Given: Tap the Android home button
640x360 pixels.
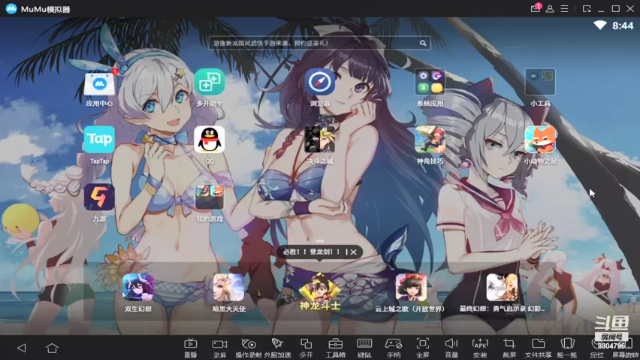Looking at the screenshot, I should (52, 348).
